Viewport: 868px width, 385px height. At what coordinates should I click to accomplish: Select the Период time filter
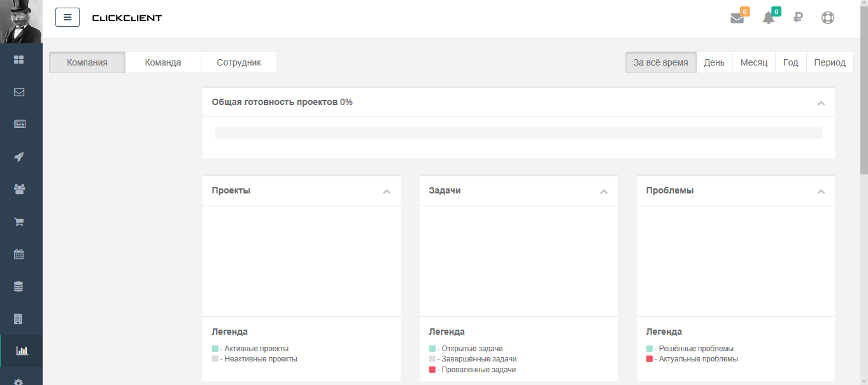pos(830,62)
